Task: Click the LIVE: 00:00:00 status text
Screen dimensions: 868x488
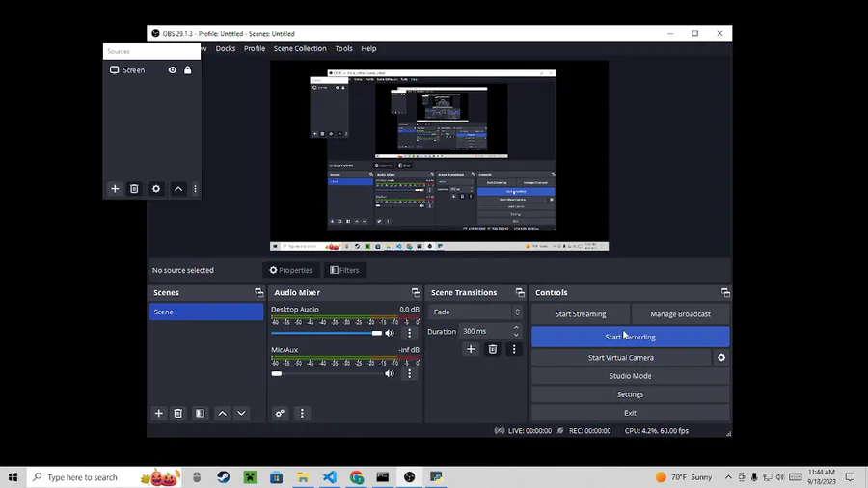Action: [529, 430]
